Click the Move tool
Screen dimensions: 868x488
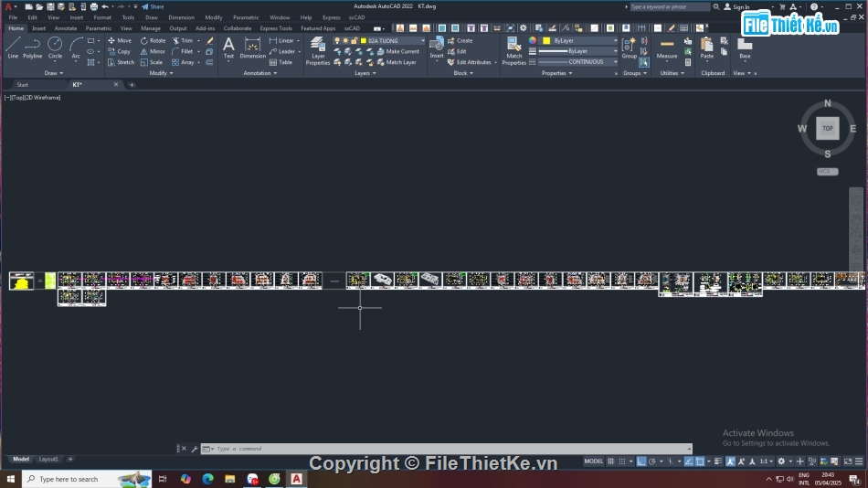(x=120, y=40)
